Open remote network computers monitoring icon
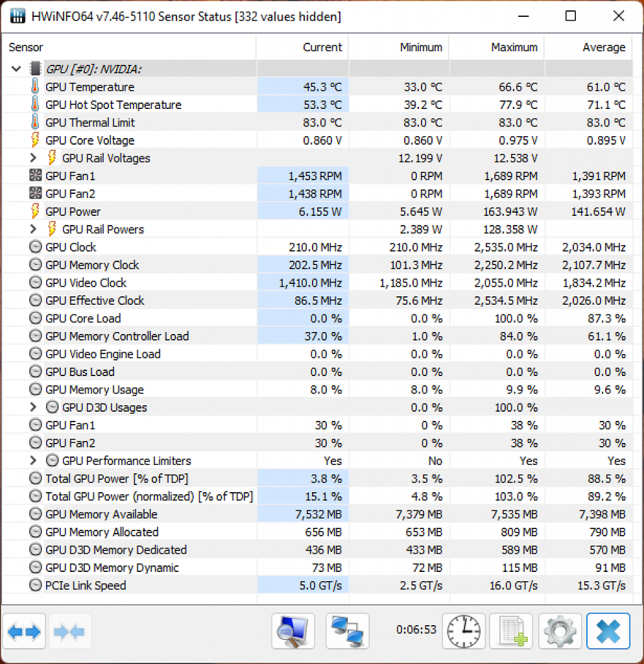The width and height of the screenshot is (644, 664). click(x=347, y=631)
